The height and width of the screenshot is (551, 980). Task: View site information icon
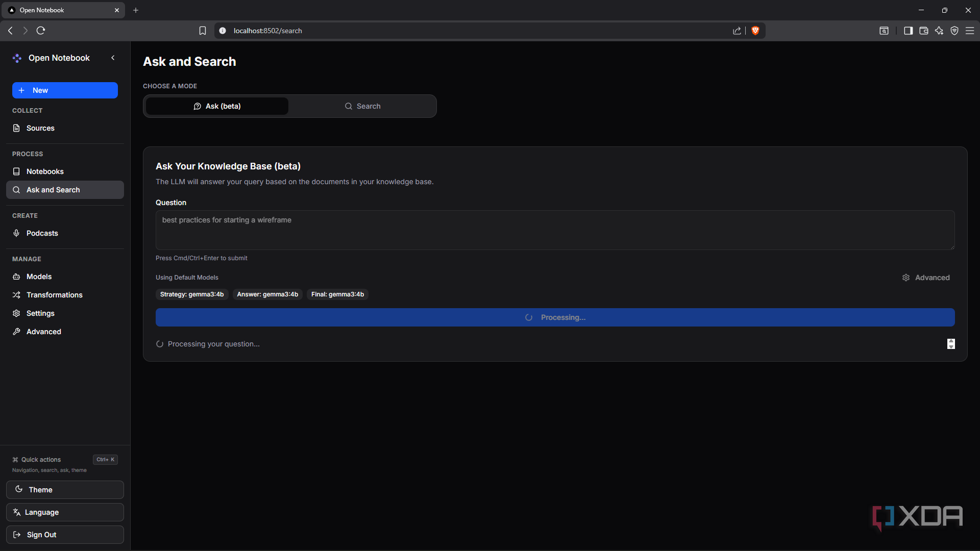click(223, 31)
